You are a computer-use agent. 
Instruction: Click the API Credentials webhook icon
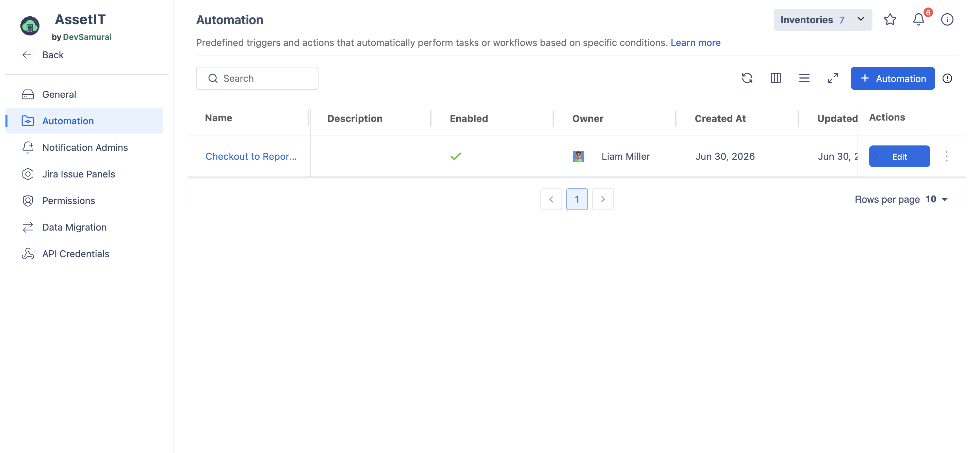click(28, 253)
